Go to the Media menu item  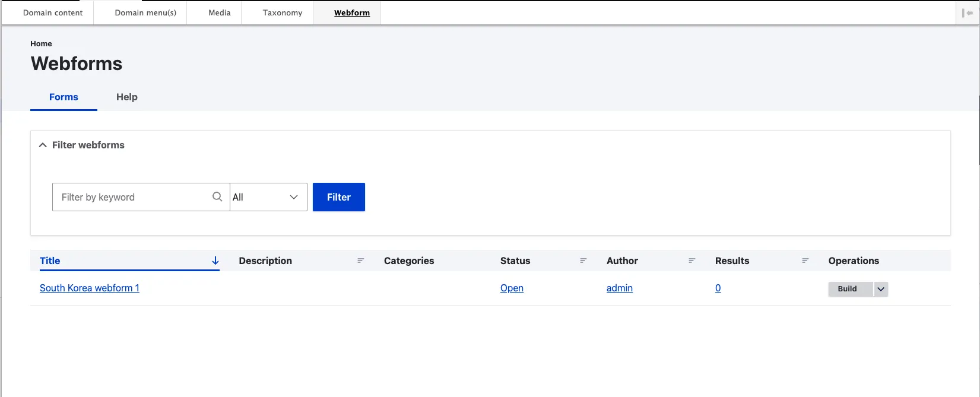point(219,12)
